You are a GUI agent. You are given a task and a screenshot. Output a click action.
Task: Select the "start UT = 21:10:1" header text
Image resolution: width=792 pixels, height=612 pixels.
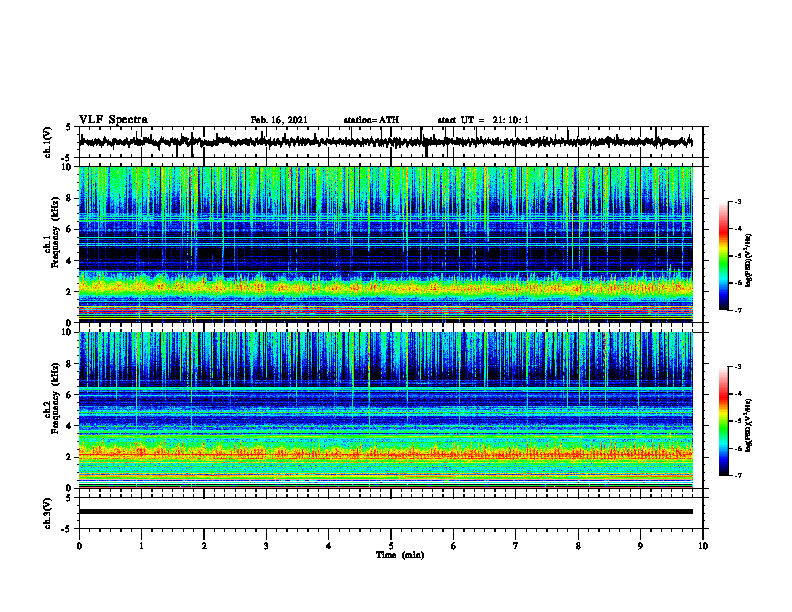click(x=483, y=120)
